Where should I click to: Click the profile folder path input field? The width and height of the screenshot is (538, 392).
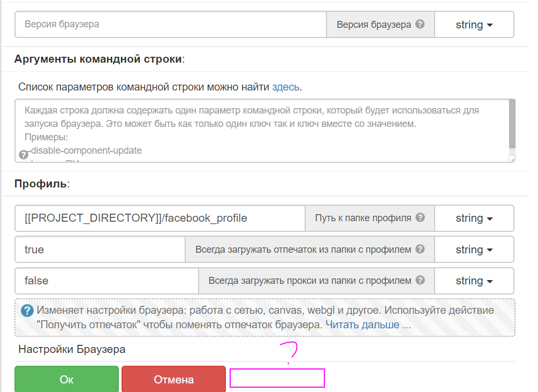tap(160, 218)
